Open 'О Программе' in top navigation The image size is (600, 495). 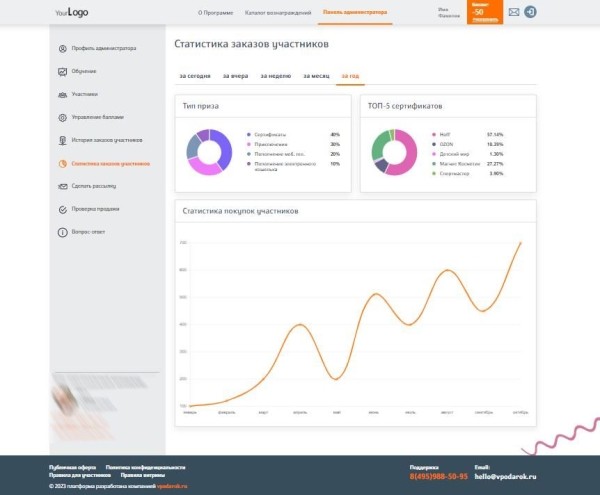coord(215,12)
